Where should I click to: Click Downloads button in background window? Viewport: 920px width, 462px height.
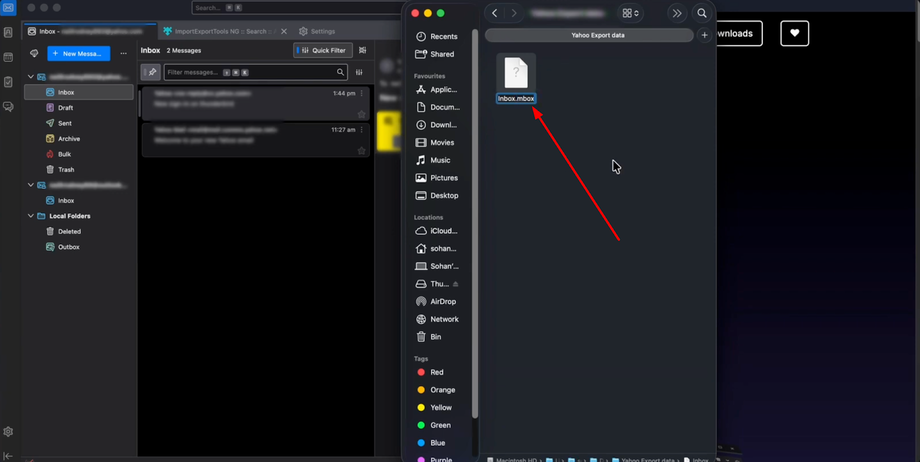click(738, 33)
